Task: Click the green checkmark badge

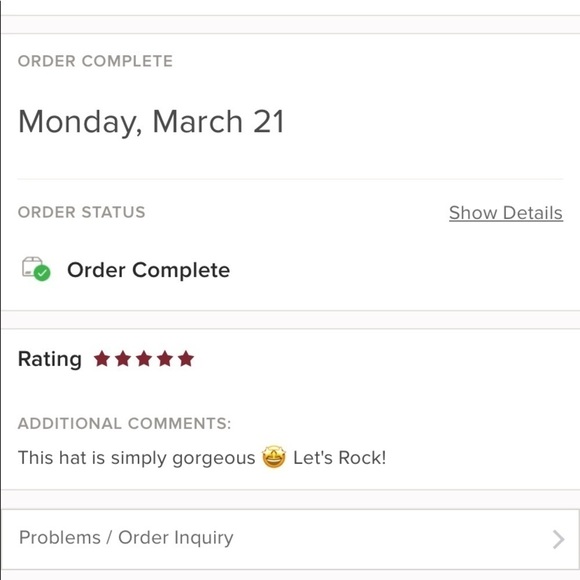Action: point(43,273)
